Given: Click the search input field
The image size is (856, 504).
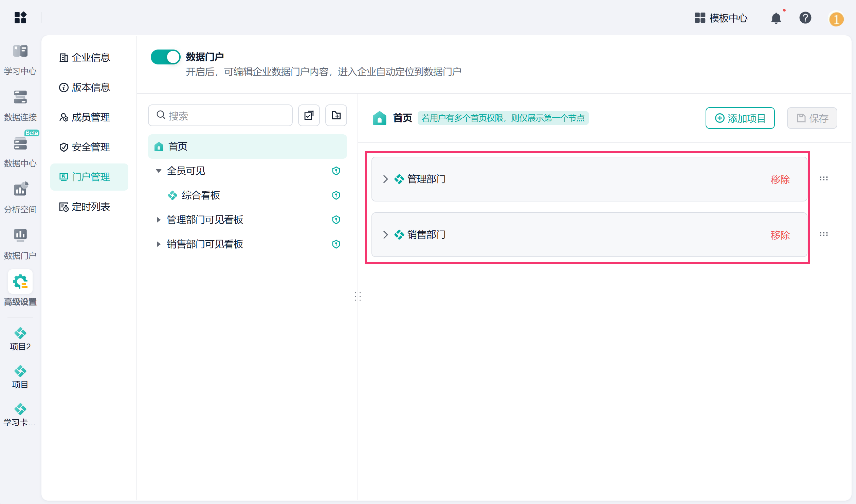Looking at the screenshot, I should pyautogui.click(x=220, y=115).
